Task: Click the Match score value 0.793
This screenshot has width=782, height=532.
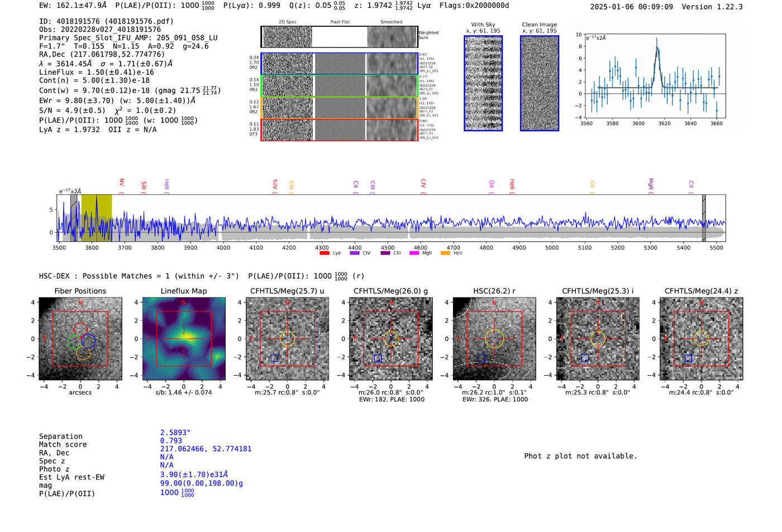Action: pyautogui.click(x=171, y=440)
